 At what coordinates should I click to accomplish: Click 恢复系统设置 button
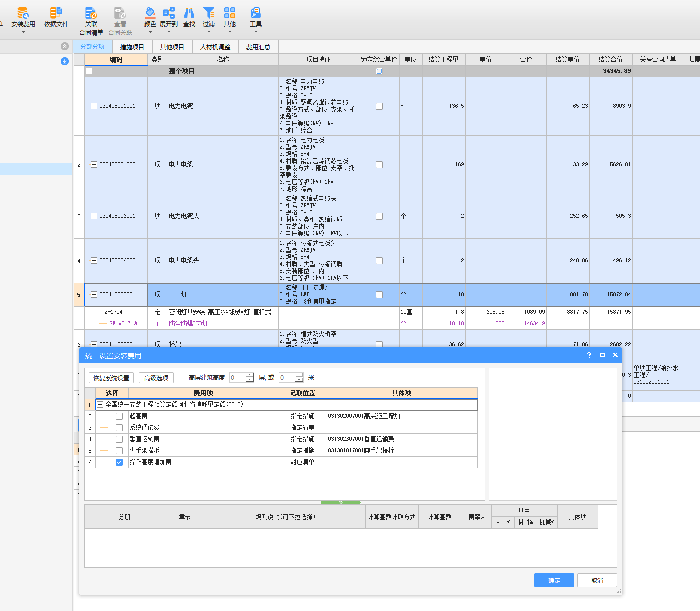tap(111, 378)
